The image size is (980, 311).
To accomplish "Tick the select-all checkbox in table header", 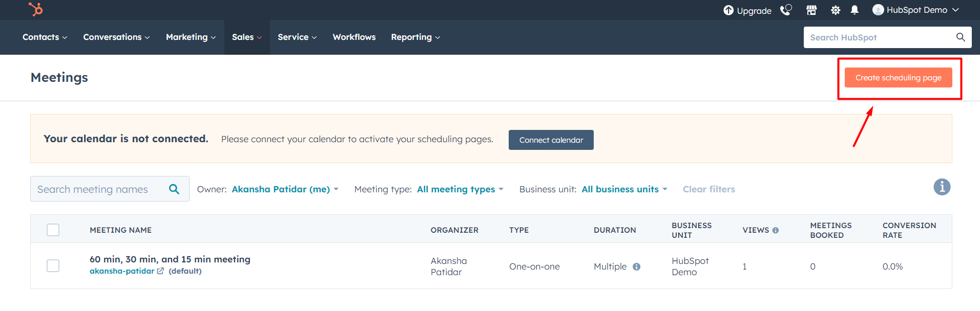I will [53, 230].
